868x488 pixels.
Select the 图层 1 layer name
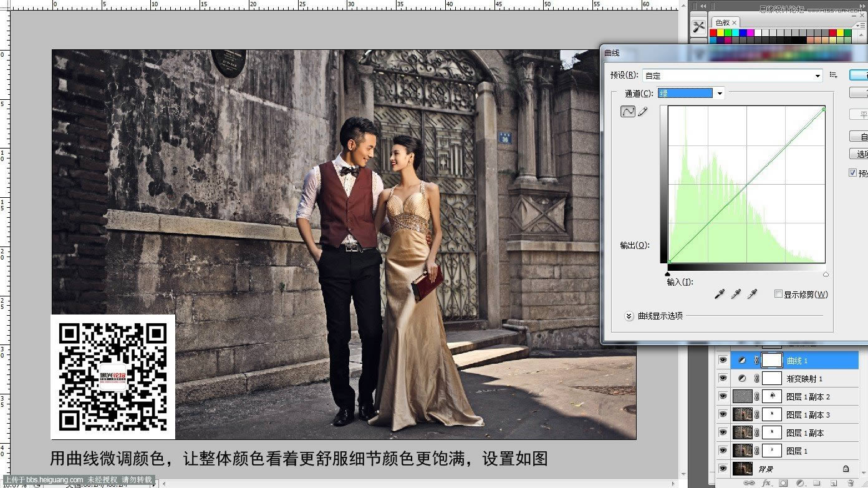[x=797, y=451]
